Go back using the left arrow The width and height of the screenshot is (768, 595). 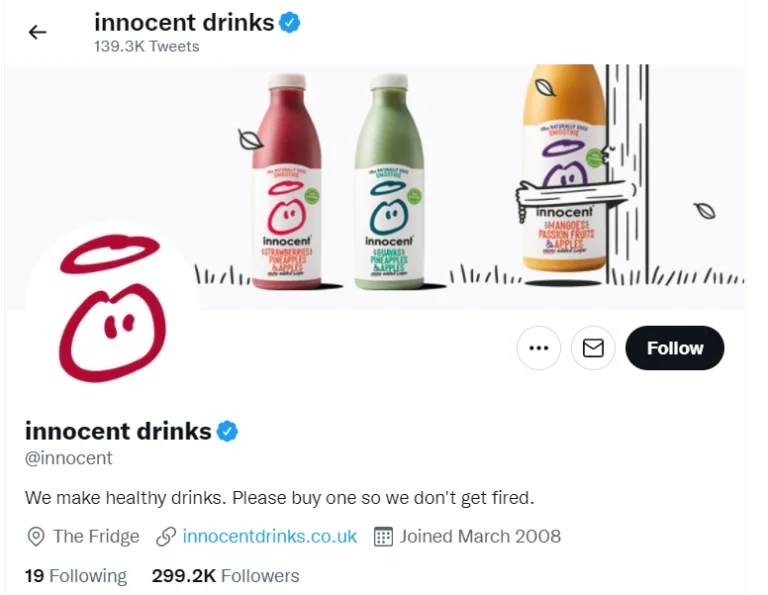[x=38, y=32]
